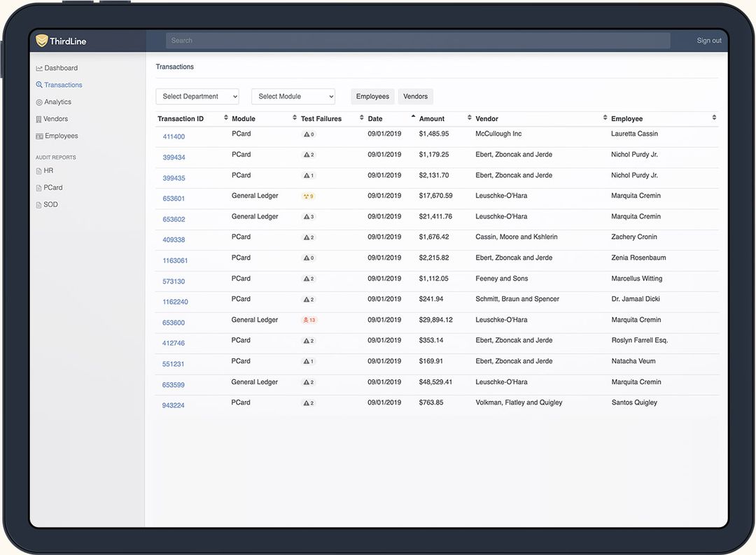Open transaction 653600

[174, 323]
